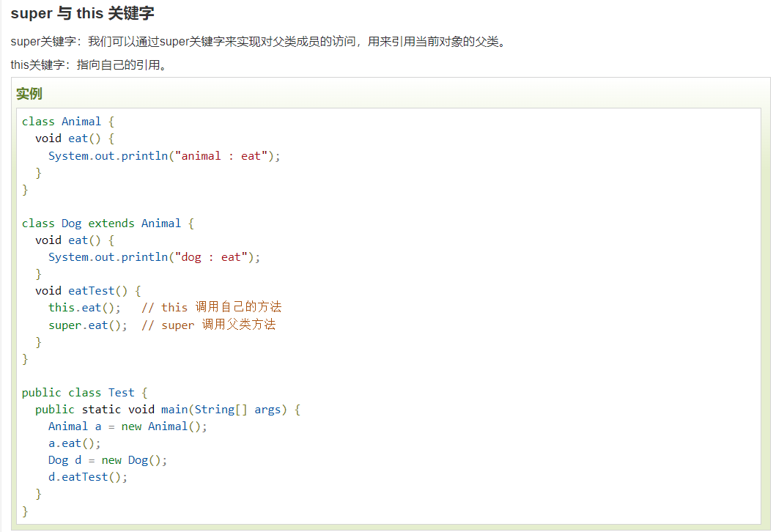Click the 'a.eat();' statement
The image size is (776, 532).
(74, 443)
